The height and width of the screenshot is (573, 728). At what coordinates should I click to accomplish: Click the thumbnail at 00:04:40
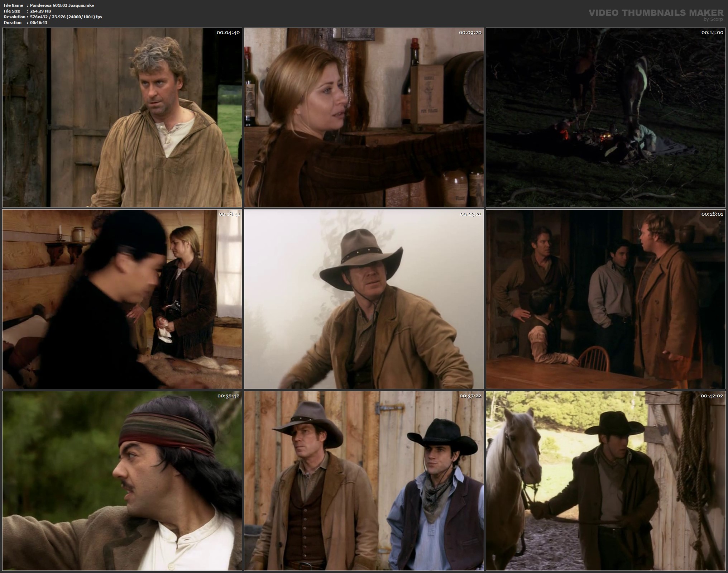click(122, 118)
